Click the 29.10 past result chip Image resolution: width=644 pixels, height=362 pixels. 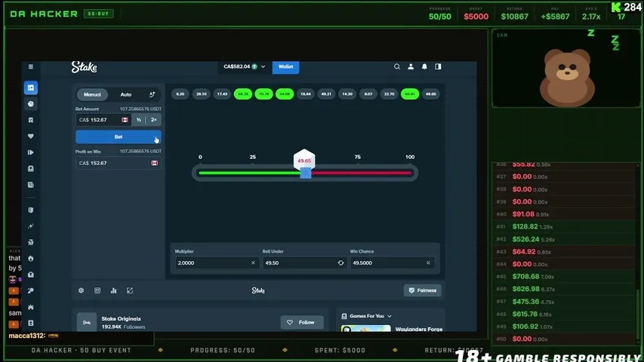pos(202,94)
